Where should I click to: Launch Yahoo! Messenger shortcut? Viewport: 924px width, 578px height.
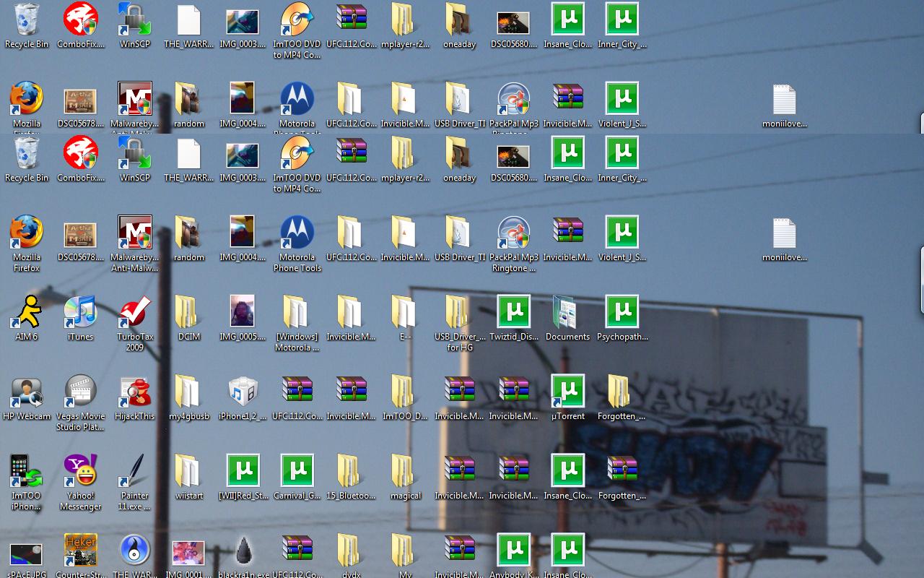pyautogui.click(x=81, y=470)
